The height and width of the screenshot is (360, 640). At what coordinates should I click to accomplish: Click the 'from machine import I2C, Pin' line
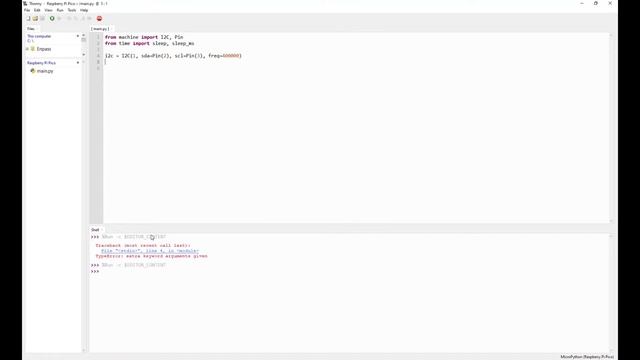[x=144, y=37]
